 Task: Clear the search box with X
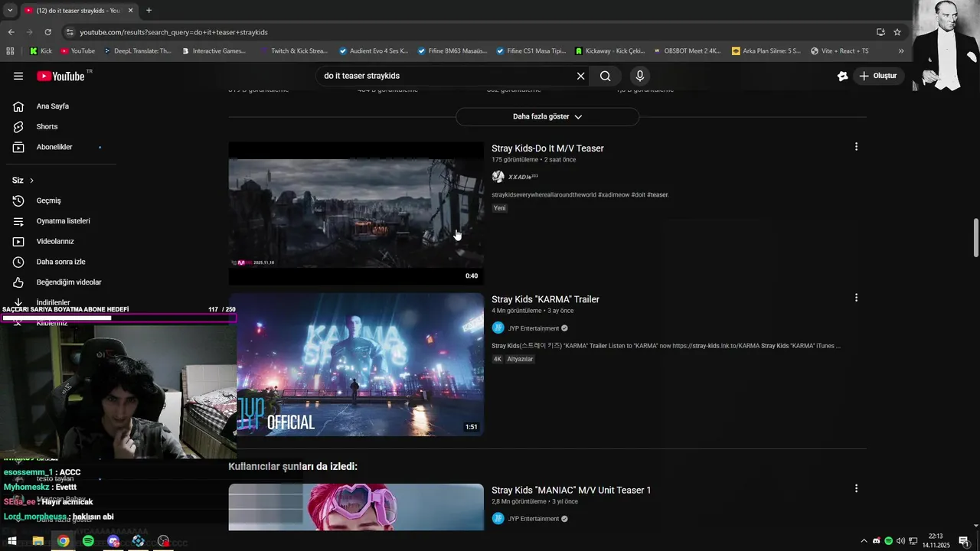[x=580, y=76]
